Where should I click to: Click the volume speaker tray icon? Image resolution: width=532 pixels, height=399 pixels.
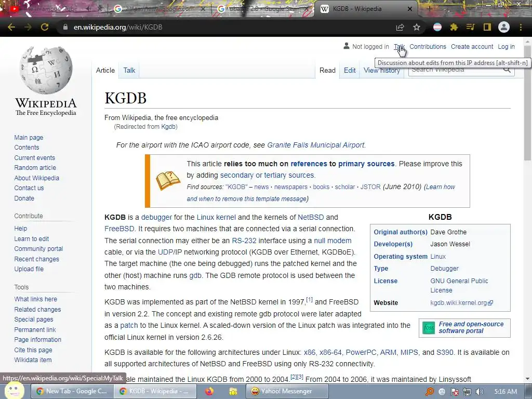click(x=479, y=392)
